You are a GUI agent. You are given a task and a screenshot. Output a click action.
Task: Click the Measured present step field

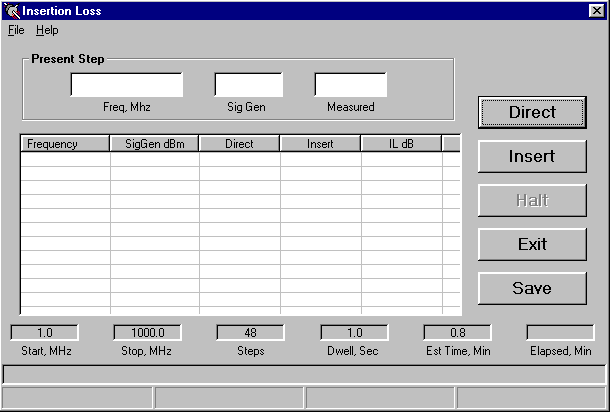point(350,85)
